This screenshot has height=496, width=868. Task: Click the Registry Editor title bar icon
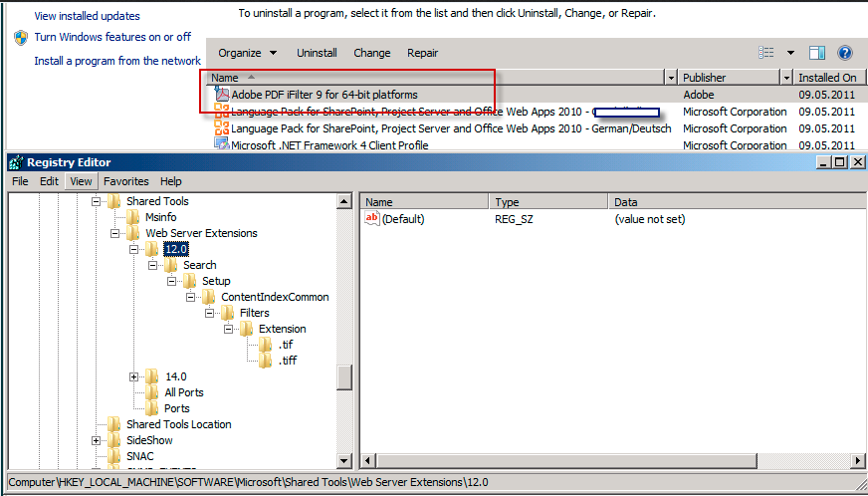click(17, 162)
